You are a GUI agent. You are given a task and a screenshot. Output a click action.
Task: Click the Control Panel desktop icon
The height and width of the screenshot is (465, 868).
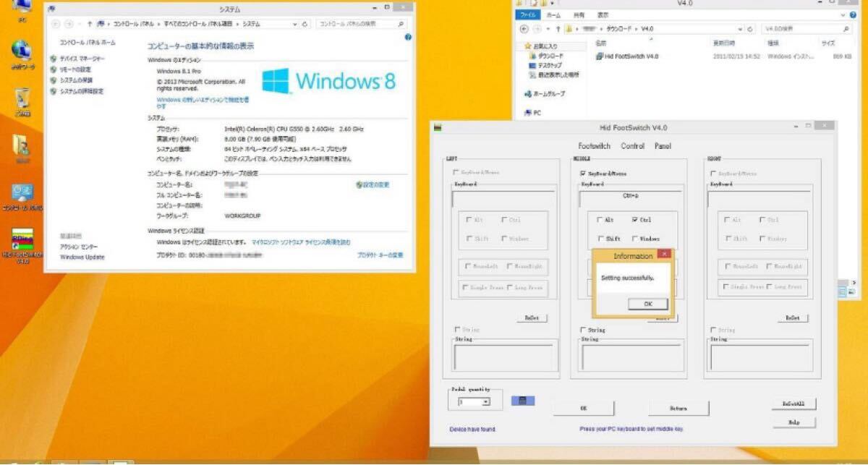pyautogui.click(x=22, y=197)
